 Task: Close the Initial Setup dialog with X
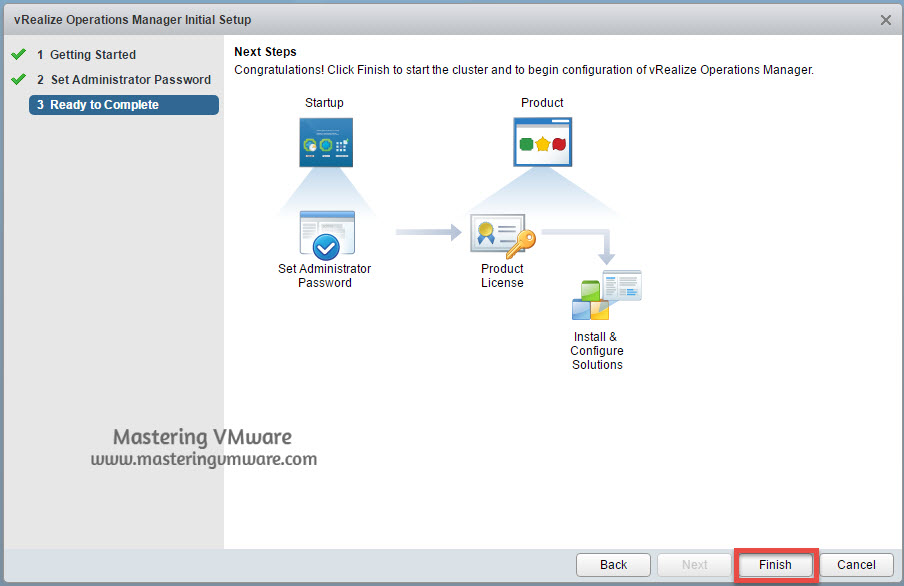(x=886, y=20)
